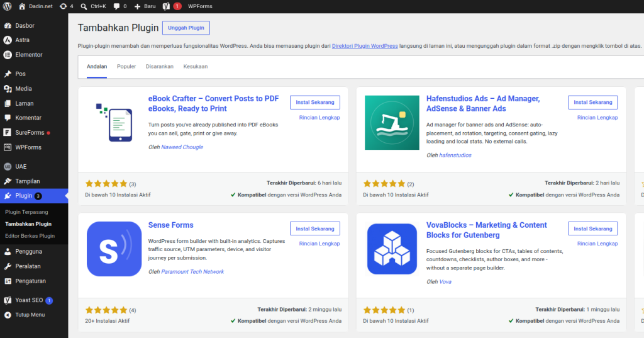Switch to the Kesukaan tab
The height and width of the screenshot is (338, 644).
195,67
